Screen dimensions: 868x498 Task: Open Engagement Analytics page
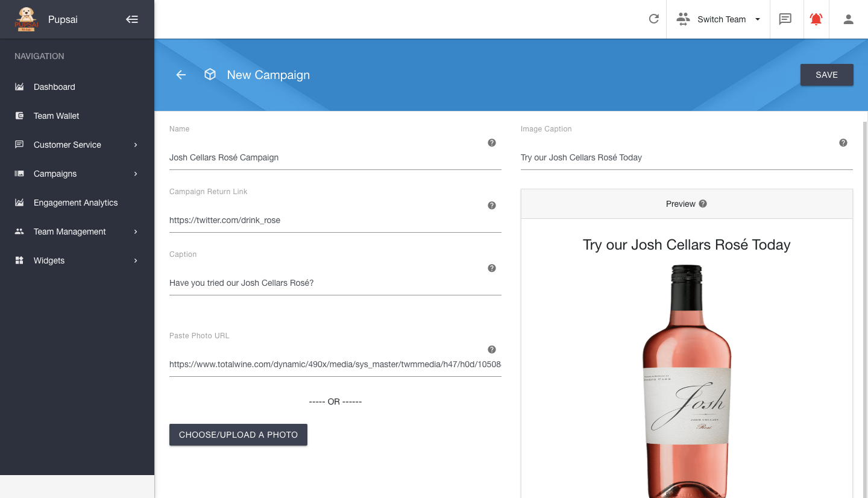[75, 203]
